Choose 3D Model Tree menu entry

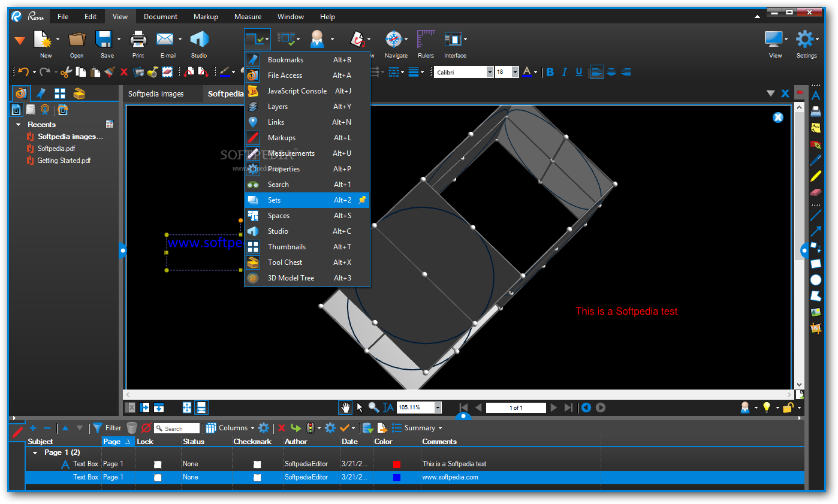pyautogui.click(x=307, y=278)
